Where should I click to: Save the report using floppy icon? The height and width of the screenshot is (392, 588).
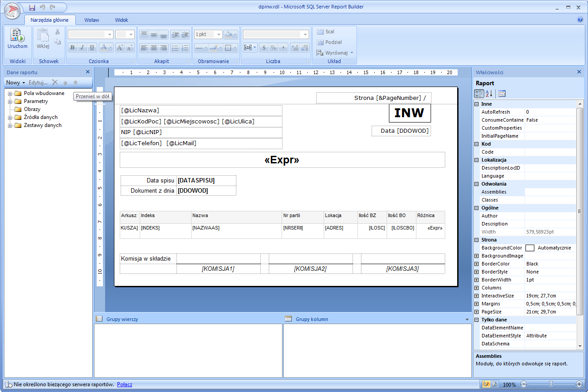pyautogui.click(x=32, y=8)
